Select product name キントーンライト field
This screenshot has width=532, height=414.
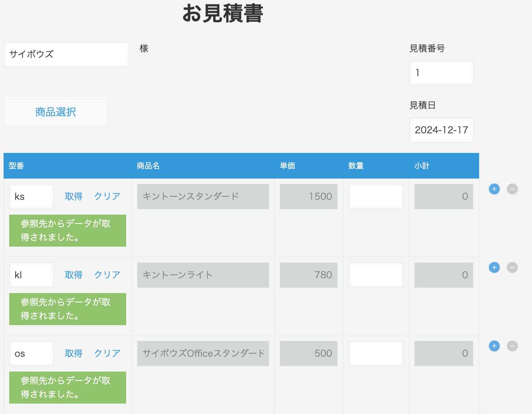[x=203, y=275]
